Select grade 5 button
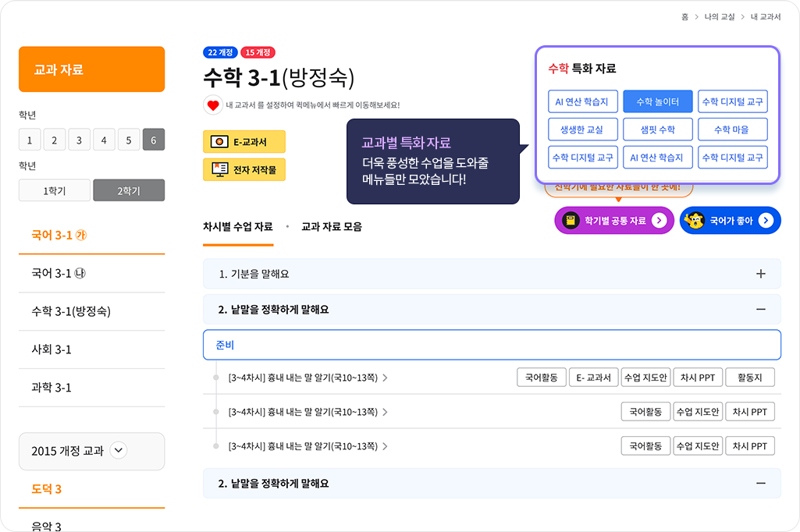 click(129, 140)
